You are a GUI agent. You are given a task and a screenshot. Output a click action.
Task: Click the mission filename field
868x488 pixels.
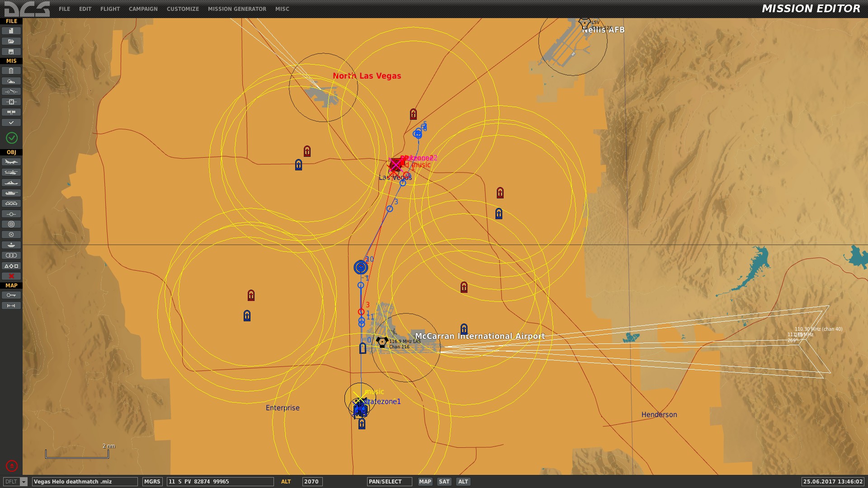pyautogui.click(x=85, y=482)
